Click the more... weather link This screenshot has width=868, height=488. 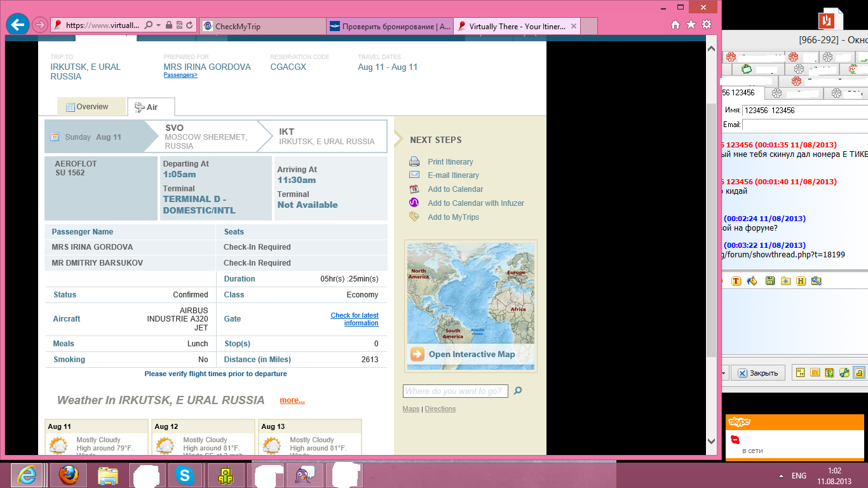[x=292, y=400]
